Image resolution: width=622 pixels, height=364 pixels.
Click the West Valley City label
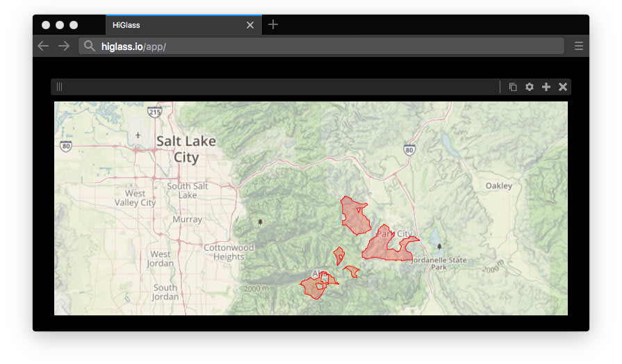tap(135, 198)
